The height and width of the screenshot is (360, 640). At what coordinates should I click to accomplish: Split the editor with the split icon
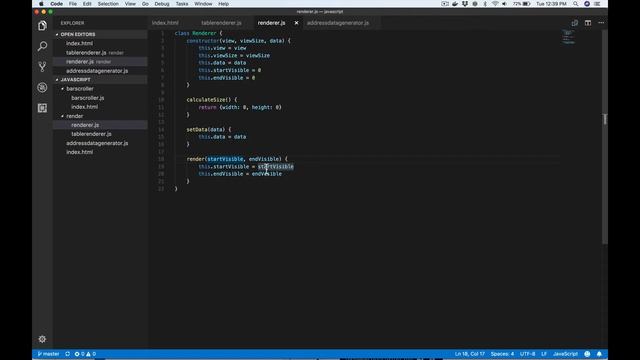click(588, 23)
